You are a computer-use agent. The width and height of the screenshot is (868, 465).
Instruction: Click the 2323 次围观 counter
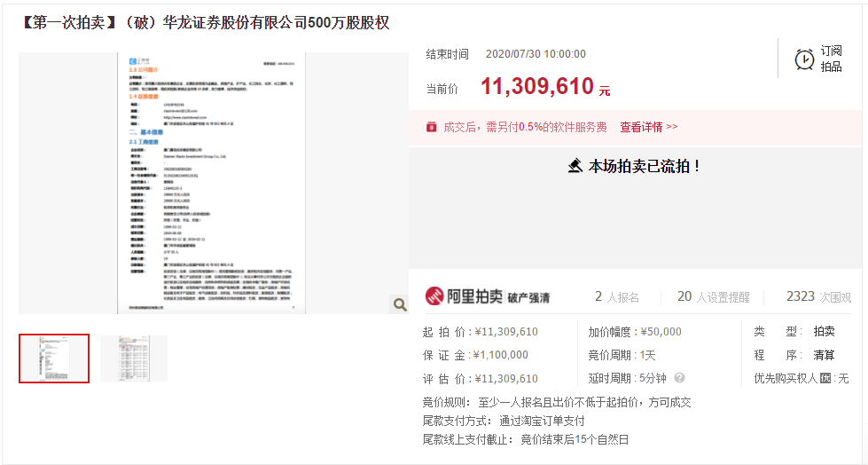(x=818, y=297)
